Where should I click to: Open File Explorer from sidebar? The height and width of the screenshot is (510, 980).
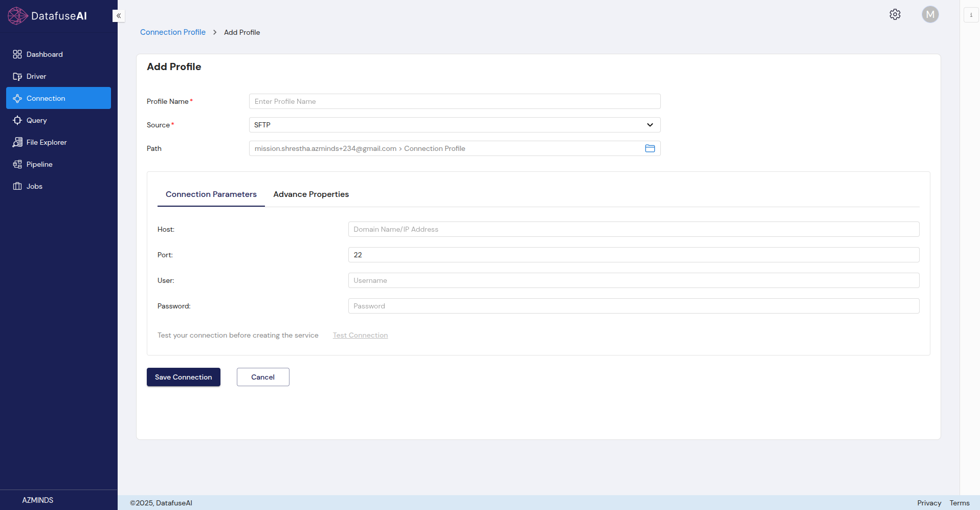17,142
